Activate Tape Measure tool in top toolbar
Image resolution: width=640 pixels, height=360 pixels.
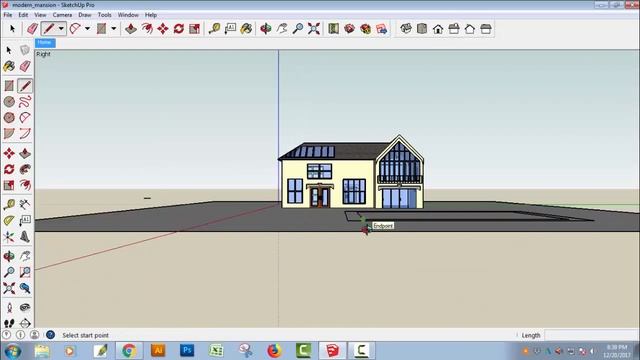pos(214,29)
